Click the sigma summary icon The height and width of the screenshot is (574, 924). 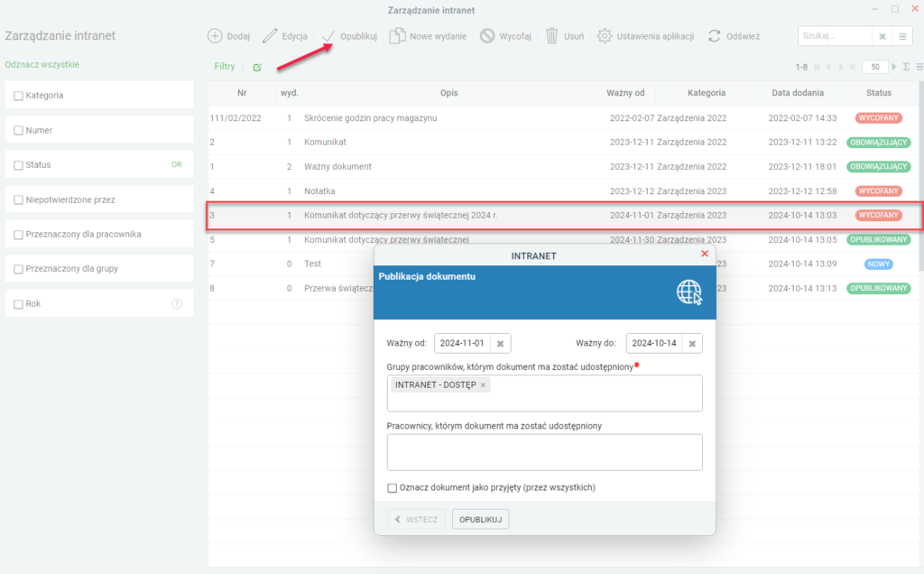coord(906,67)
